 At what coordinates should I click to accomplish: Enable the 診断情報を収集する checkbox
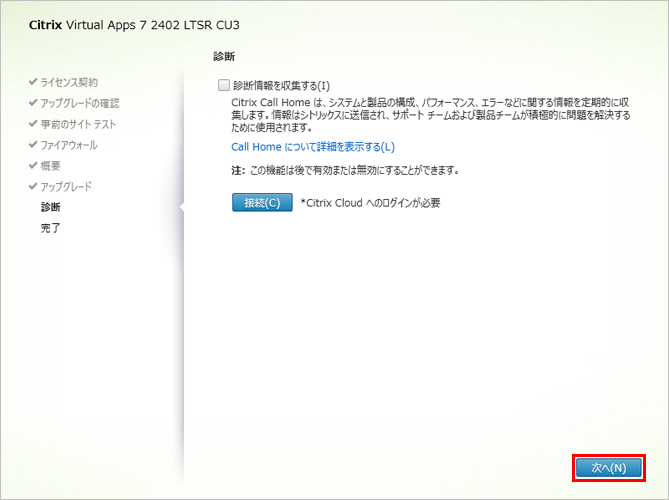click(224, 86)
